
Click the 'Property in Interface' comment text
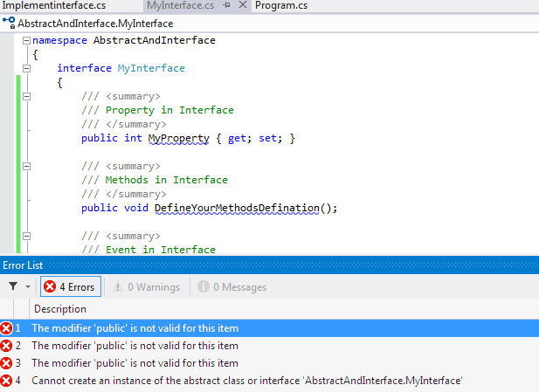pos(169,110)
